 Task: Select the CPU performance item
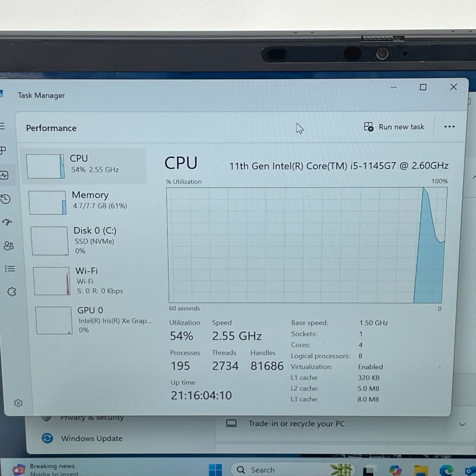click(84, 166)
